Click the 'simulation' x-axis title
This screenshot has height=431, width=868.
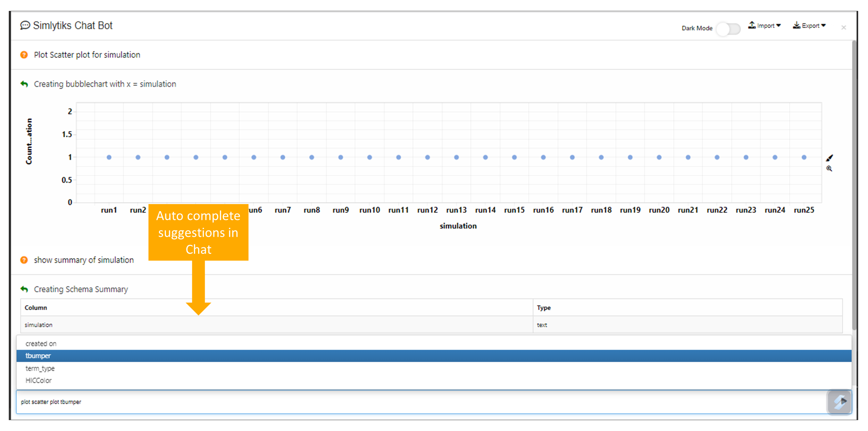point(458,226)
